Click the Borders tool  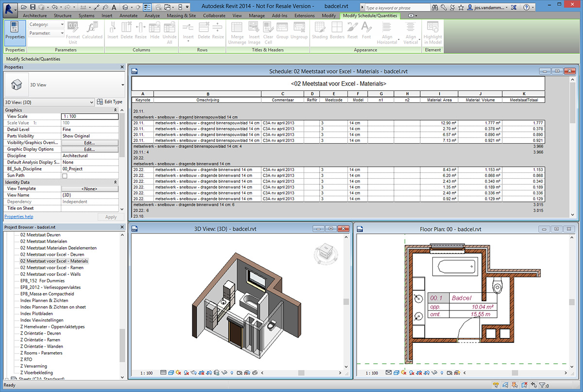click(x=337, y=30)
